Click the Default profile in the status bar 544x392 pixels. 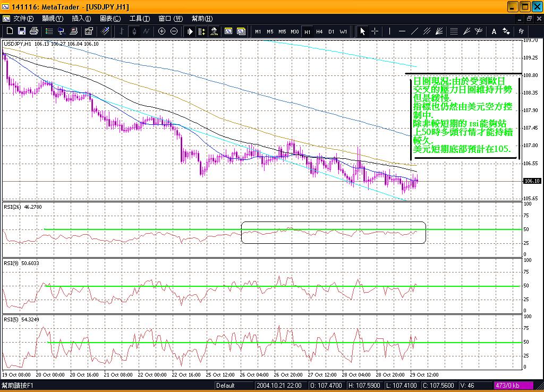(x=225, y=386)
